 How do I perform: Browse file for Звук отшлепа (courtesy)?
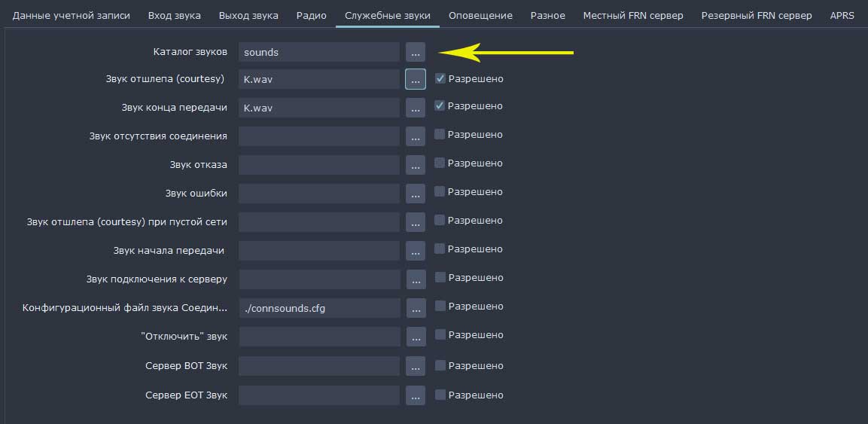coord(415,79)
